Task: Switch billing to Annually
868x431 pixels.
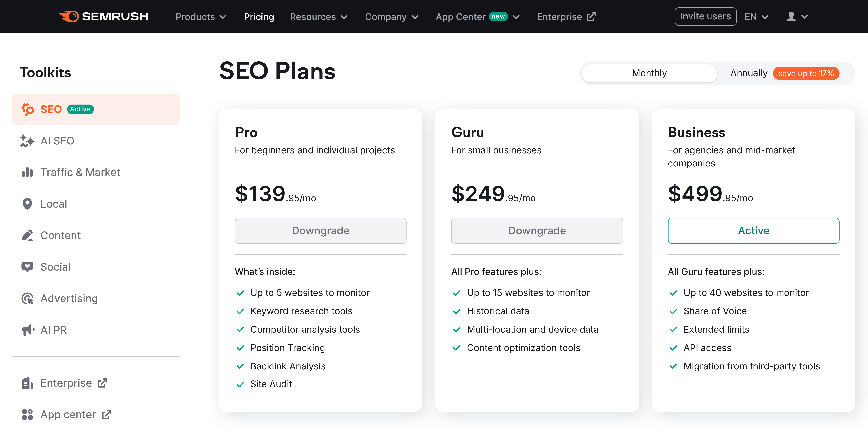Action: 748,73
